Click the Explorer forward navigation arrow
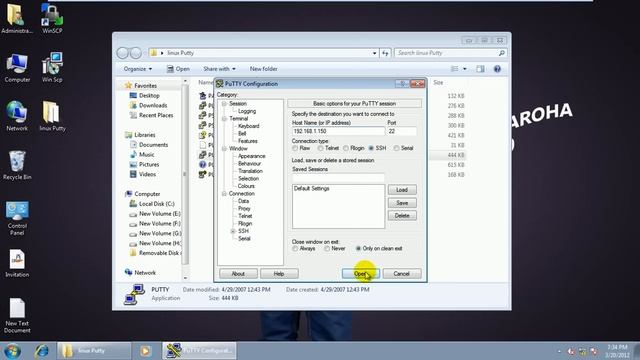Screen dimensions: 640x360 [x=136, y=53]
